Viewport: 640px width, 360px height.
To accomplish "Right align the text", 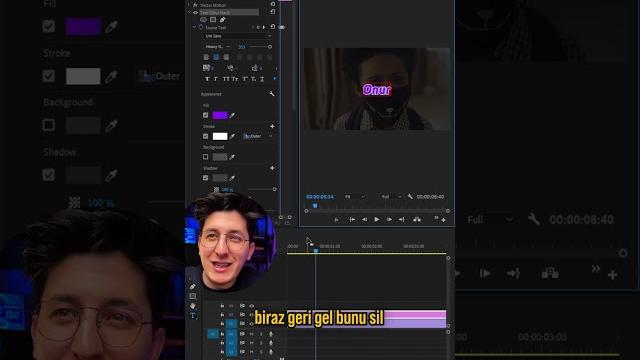I will (x=226, y=57).
